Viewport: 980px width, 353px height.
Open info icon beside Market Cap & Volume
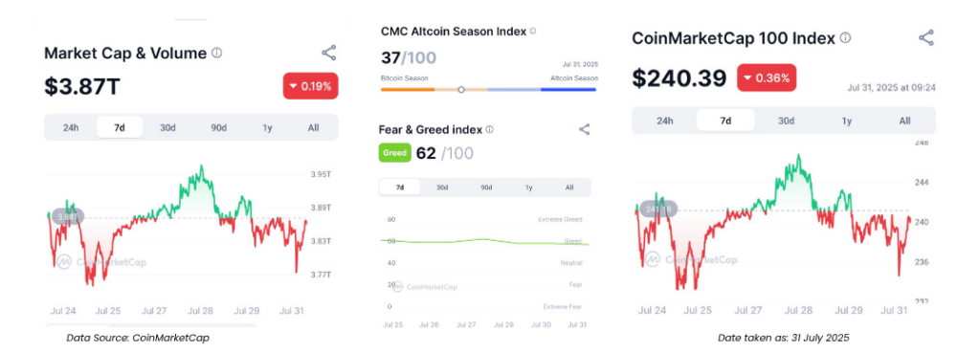point(217,54)
